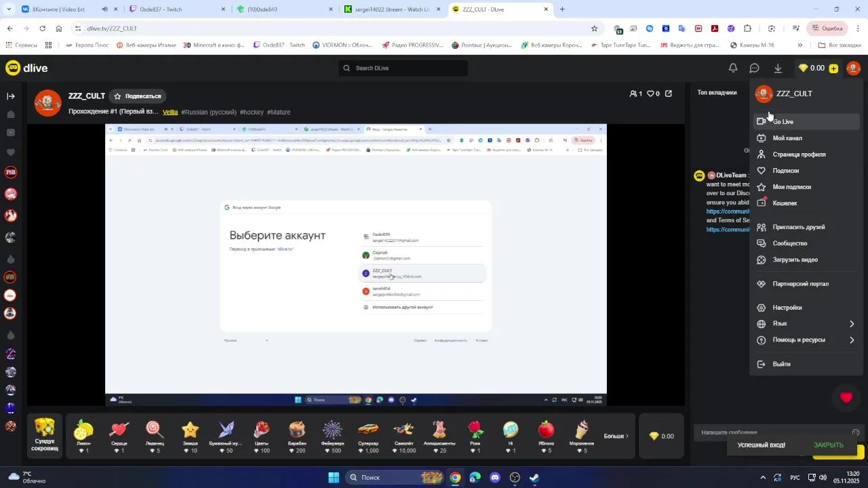Send a Фейерверк gift

(x=332, y=436)
